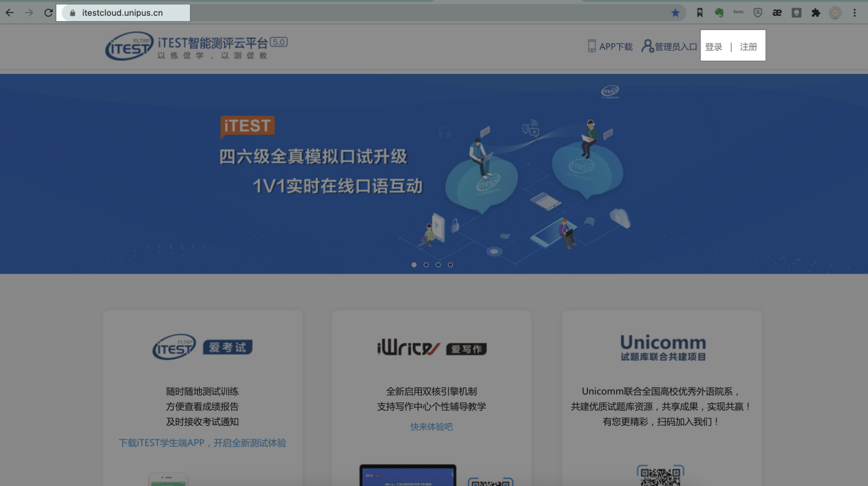Bookmark this page with the star icon
Image resolution: width=868 pixels, height=486 pixels.
675,13
